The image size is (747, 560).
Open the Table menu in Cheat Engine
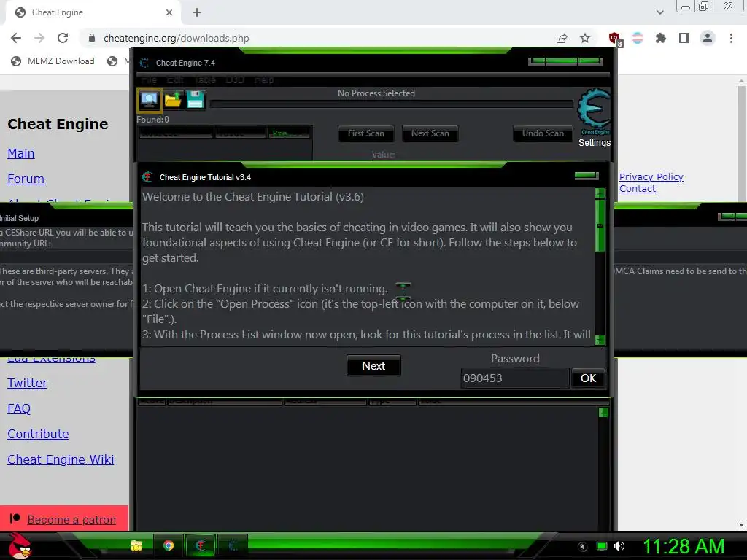pyautogui.click(x=205, y=80)
